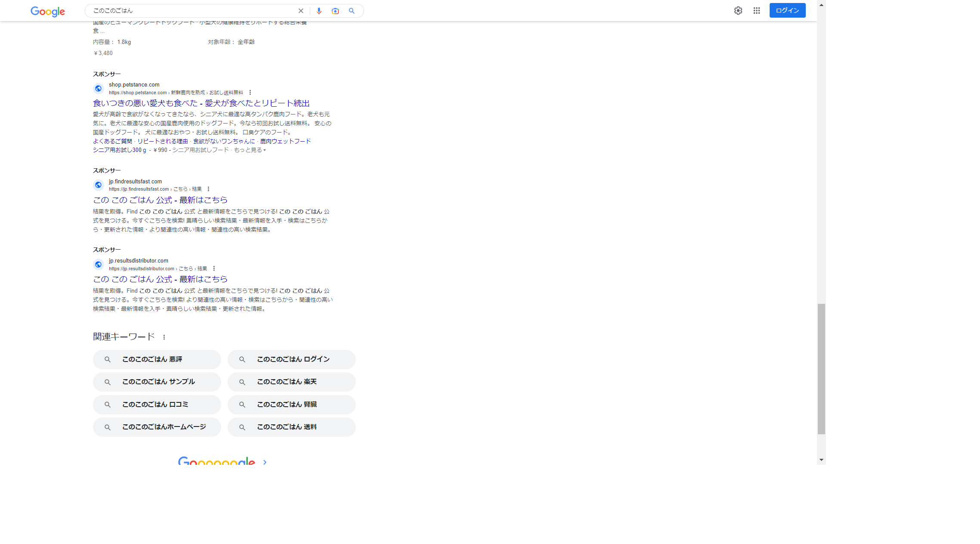Open three-dot menu for shop.petstance.com ad

click(x=250, y=93)
